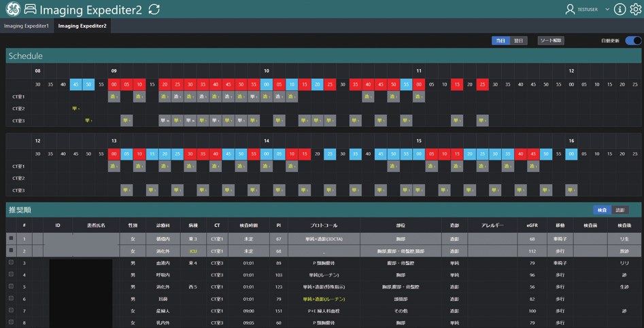Sort by the 診療科 column header

(x=163, y=225)
